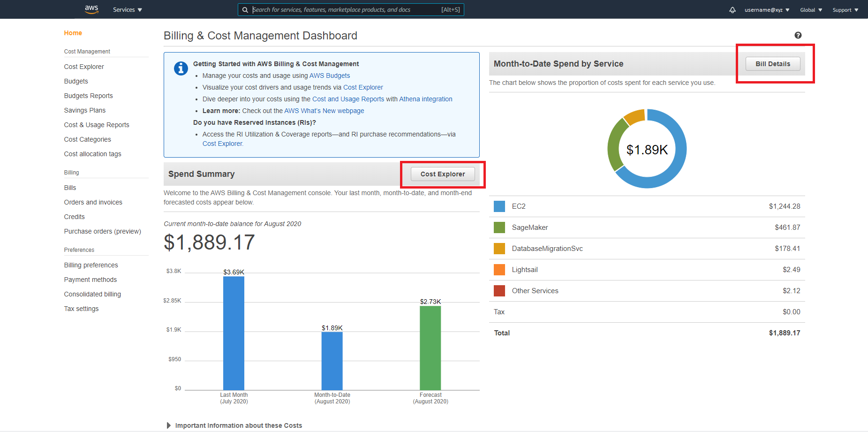The width and height of the screenshot is (868, 432).
Task: Open Purchase orders (preview) in sidebar
Action: click(x=103, y=231)
